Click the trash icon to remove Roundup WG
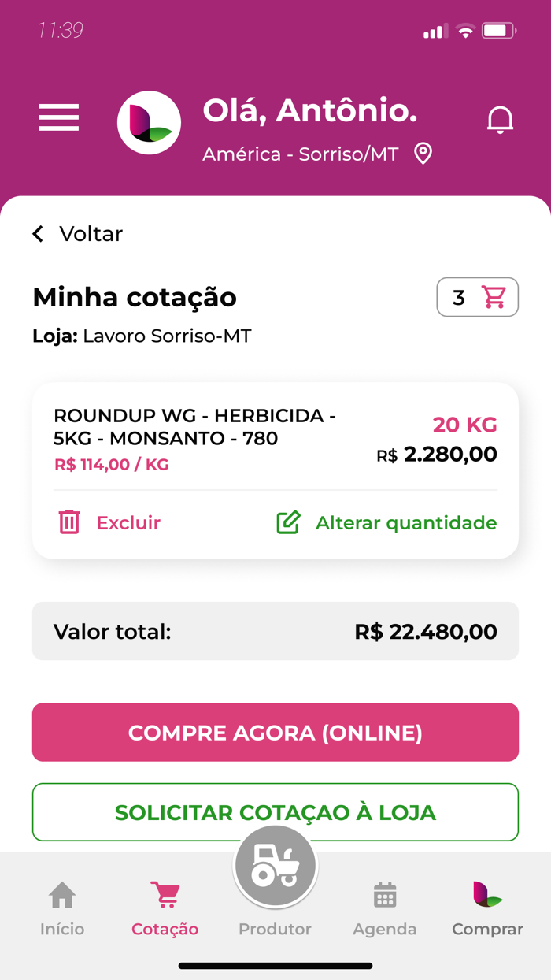Viewport: 551px width, 980px height. (69, 522)
